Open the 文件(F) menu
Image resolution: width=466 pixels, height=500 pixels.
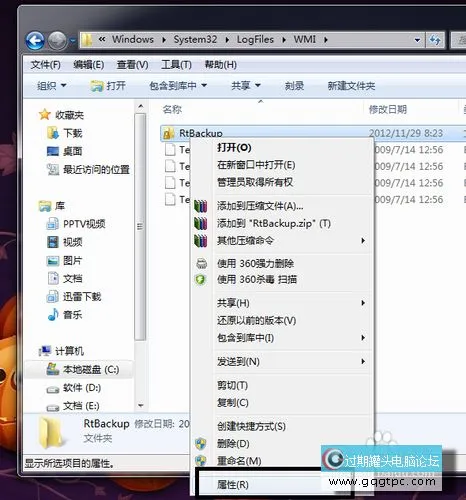point(46,64)
